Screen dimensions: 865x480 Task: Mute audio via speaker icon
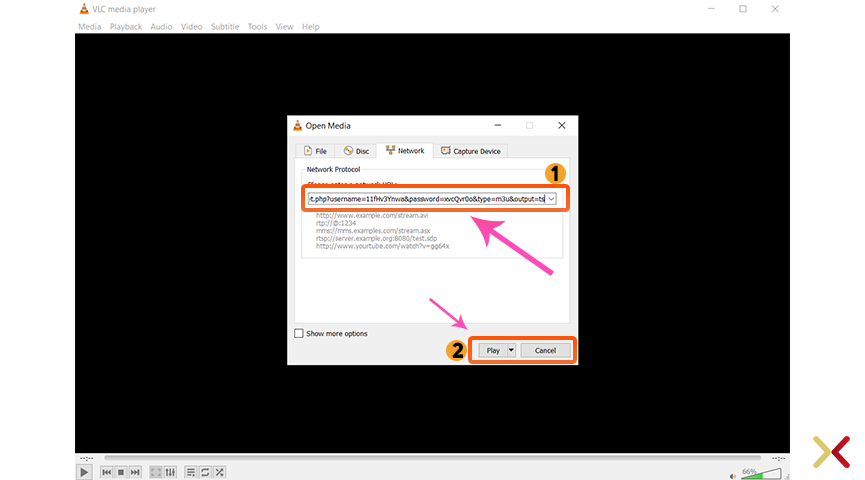click(x=733, y=476)
